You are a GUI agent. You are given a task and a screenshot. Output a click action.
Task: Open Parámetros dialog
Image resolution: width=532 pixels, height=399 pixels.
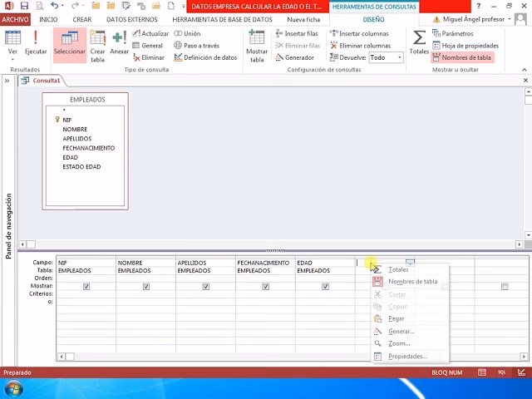point(452,33)
